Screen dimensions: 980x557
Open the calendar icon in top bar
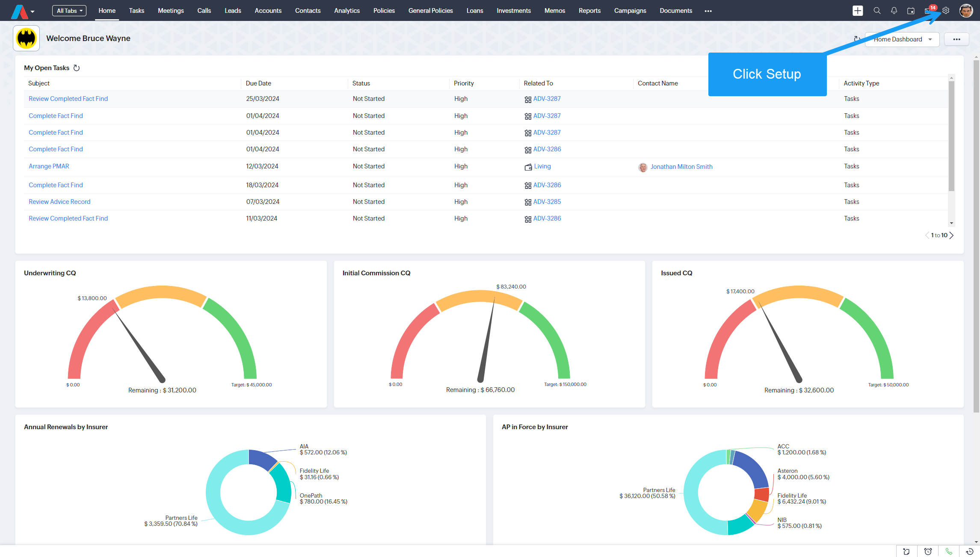click(x=911, y=11)
